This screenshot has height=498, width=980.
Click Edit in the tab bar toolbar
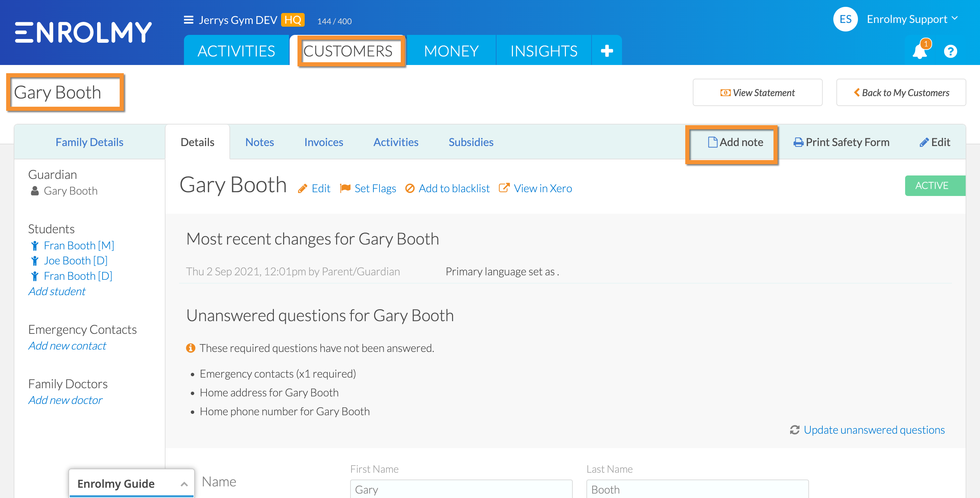click(x=935, y=142)
